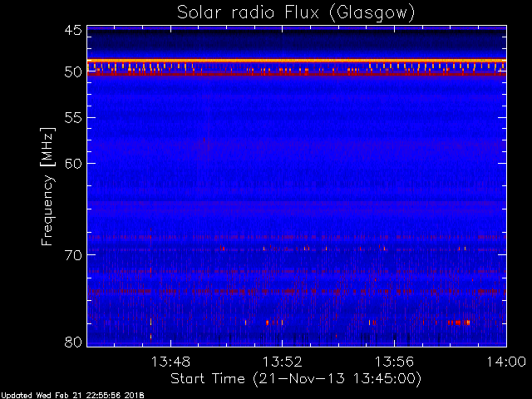Click the 60 MHz frequency axis label
Screen dimensions: 532x399
coord(73,164)
